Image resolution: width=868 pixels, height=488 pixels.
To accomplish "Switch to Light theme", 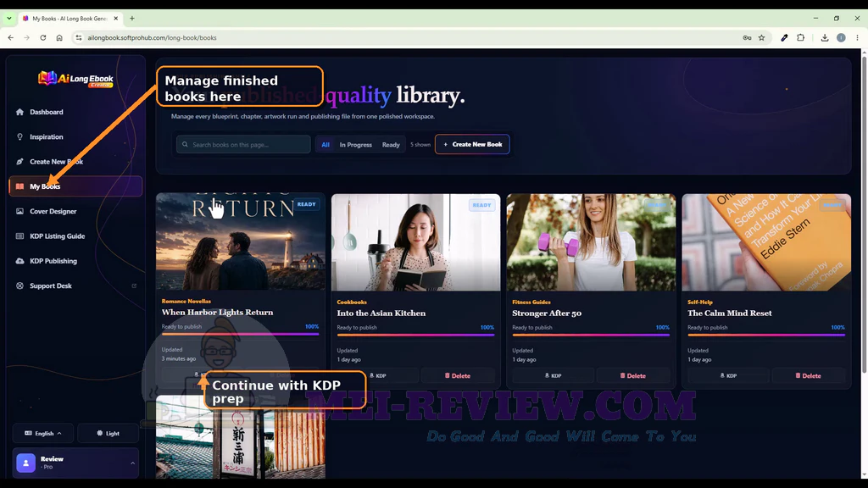I will (x=108, y=433).
